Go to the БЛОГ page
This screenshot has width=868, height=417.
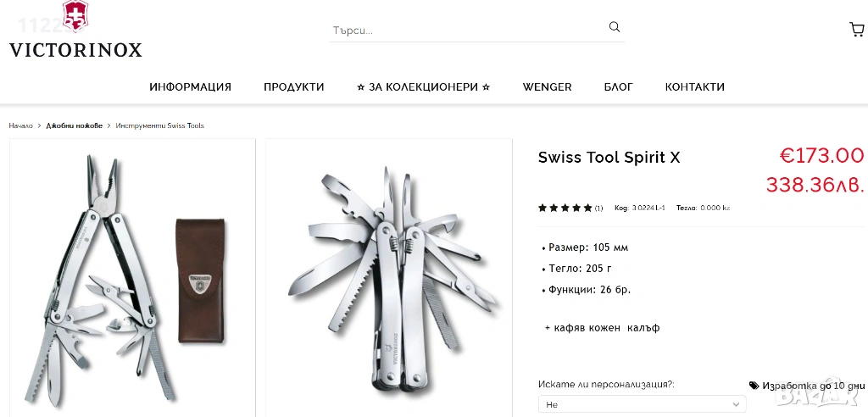[x=618, y=87]
